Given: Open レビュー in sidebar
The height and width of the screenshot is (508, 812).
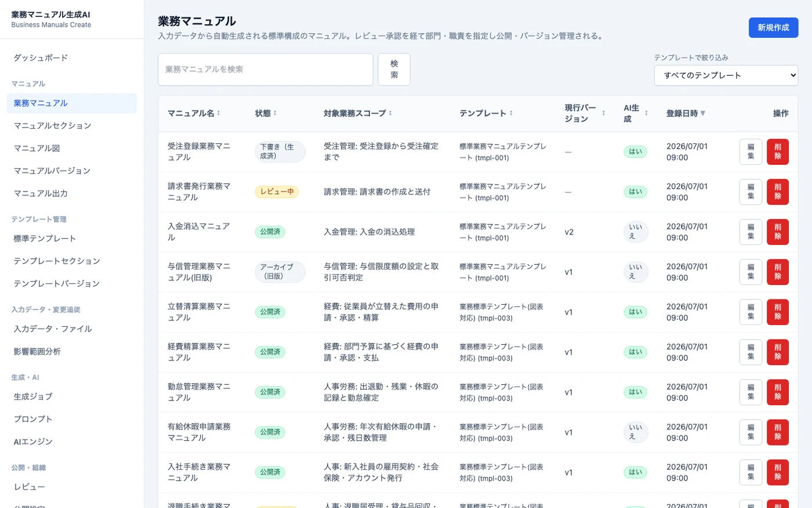Looking at the screenshot, I should [x=72, y=488].
